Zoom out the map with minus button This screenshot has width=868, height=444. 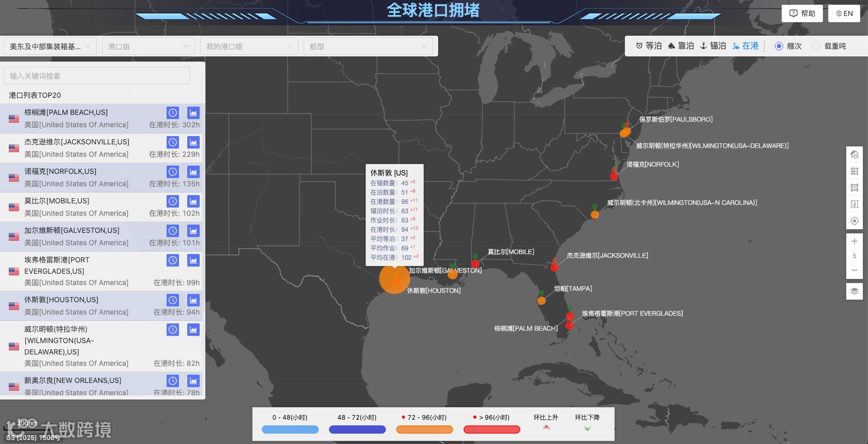click(x=855, y=270)
